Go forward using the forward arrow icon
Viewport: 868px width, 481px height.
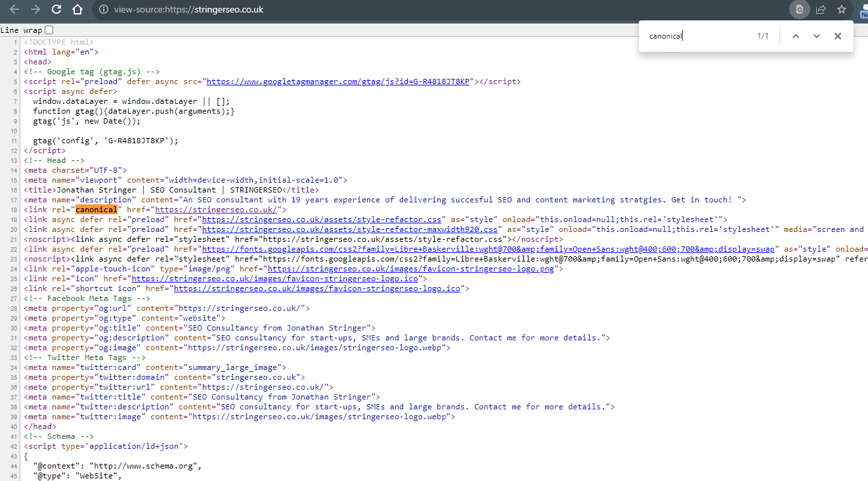click(34, 9)
